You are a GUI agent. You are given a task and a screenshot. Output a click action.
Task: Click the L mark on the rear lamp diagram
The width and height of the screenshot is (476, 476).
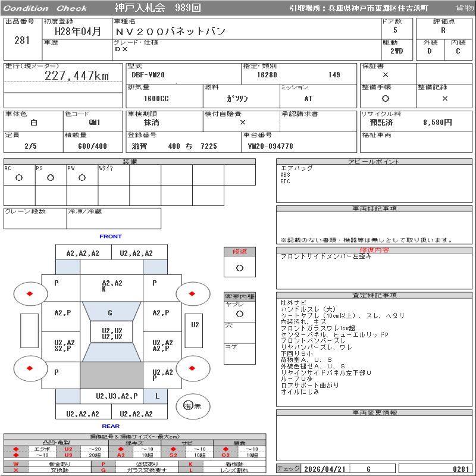click(157, 396)
